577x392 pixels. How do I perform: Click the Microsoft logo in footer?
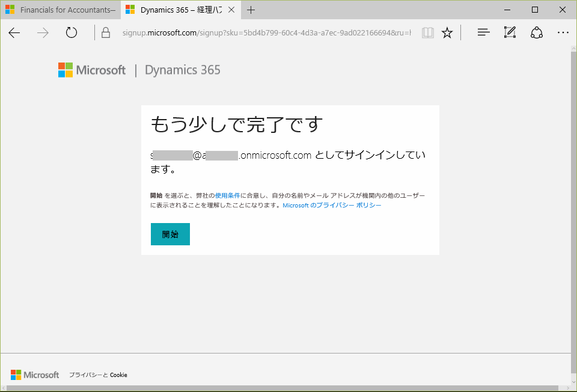35,375
